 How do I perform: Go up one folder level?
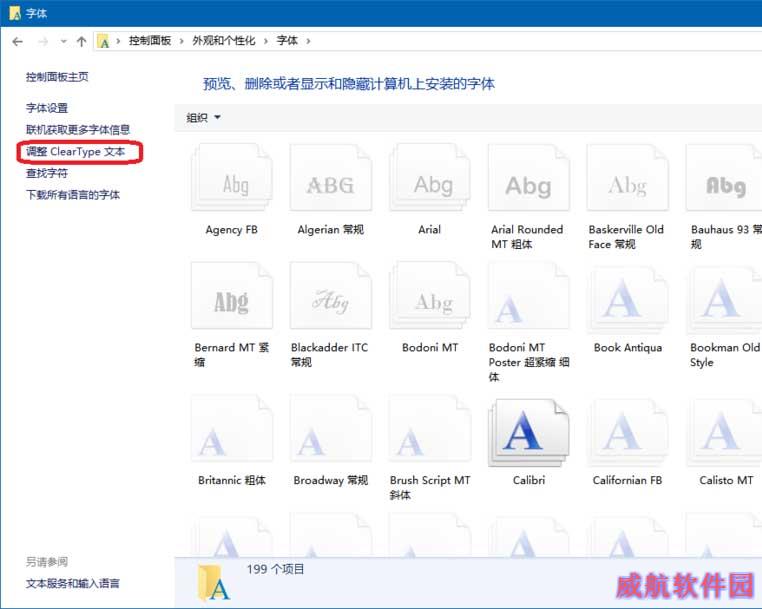pos(81,42)
